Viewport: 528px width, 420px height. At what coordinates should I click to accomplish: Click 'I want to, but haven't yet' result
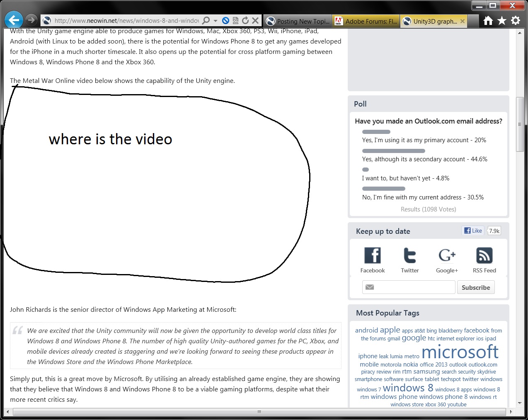tap(405, 178)
